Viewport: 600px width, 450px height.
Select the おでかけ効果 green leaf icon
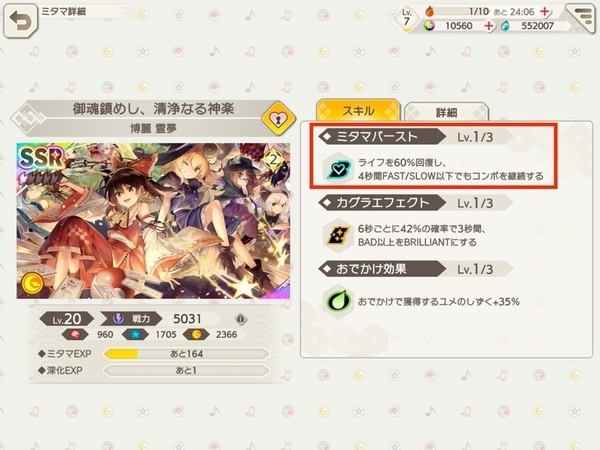[338, 302]
